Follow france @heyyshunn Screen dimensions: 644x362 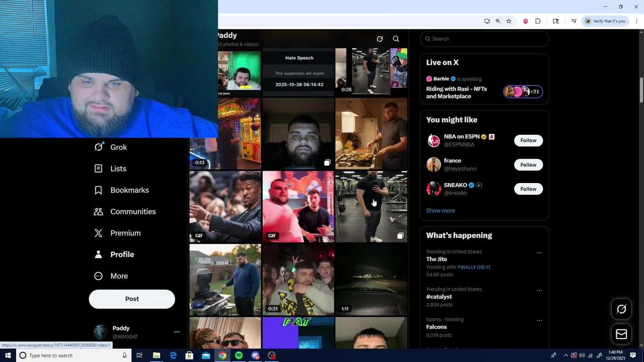point(528,165)
